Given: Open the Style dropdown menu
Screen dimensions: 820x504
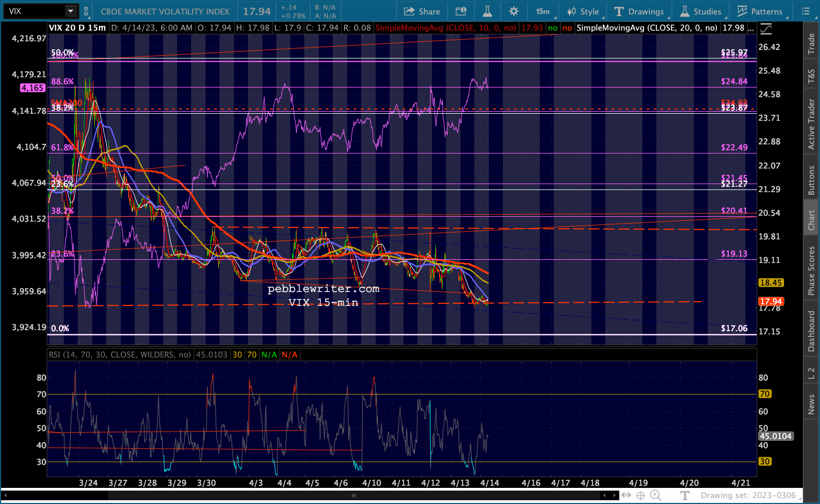Looking at the screenshot, I should point(584,11).
